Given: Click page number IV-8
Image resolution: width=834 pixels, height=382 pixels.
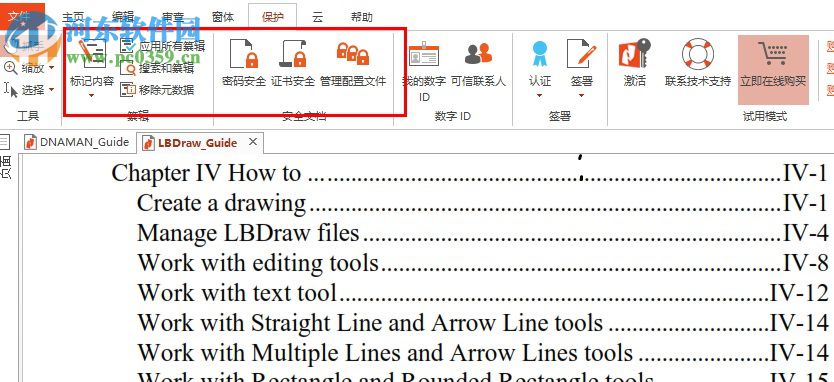Looking at the screenshot, I should point(806,263).
